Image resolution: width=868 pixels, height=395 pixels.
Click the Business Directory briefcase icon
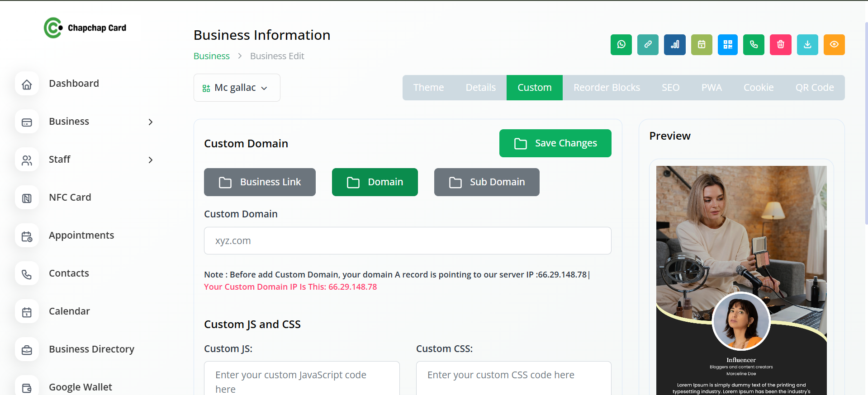pyautogui.click(x=27, y=350)
